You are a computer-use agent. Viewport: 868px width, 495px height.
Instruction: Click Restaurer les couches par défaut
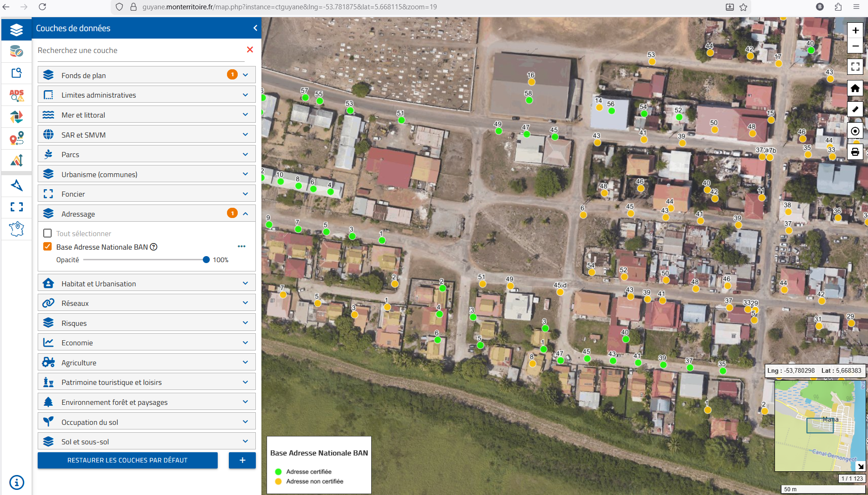(127, 460)
